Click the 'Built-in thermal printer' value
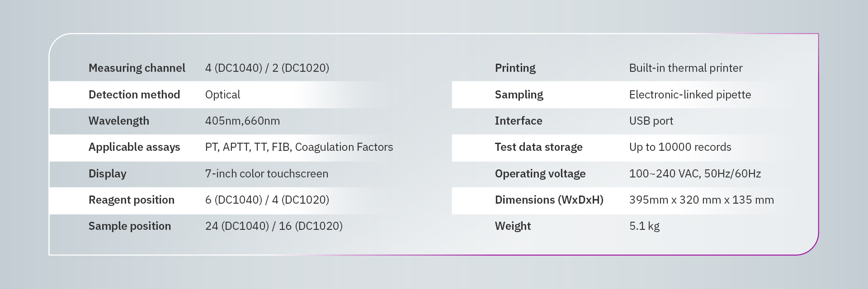 click(x=685, y=68)
